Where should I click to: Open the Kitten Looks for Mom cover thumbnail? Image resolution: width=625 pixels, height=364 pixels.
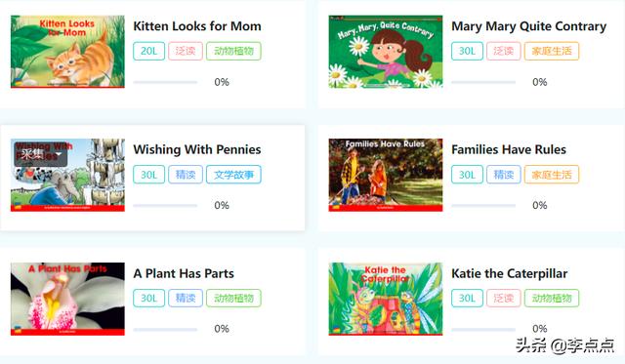point(67,52)
